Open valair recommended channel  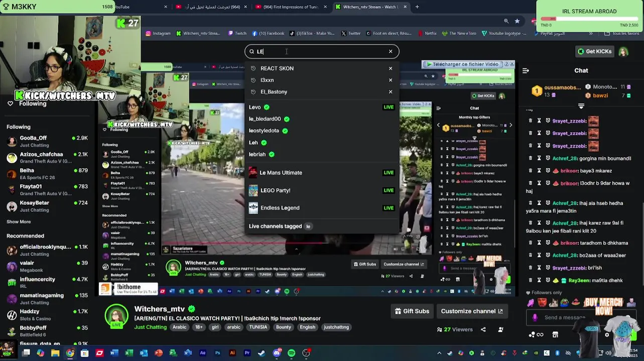(x=48, y=266)
